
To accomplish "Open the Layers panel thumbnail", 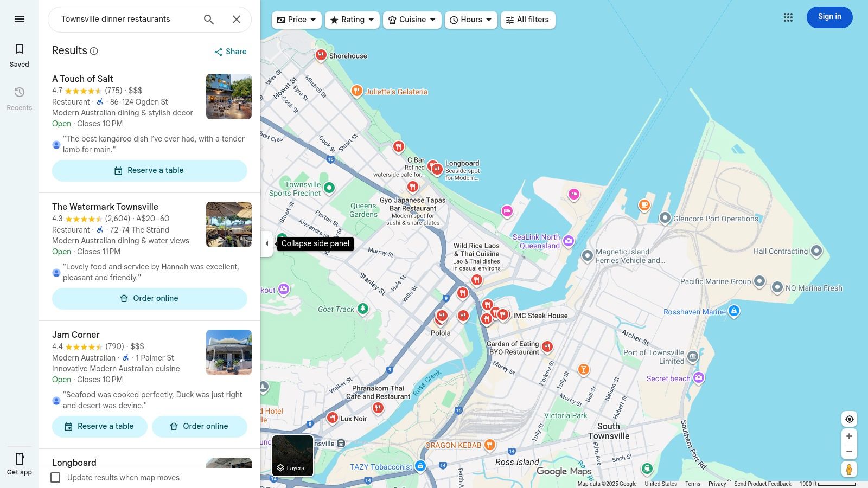I will coord(292,455).
